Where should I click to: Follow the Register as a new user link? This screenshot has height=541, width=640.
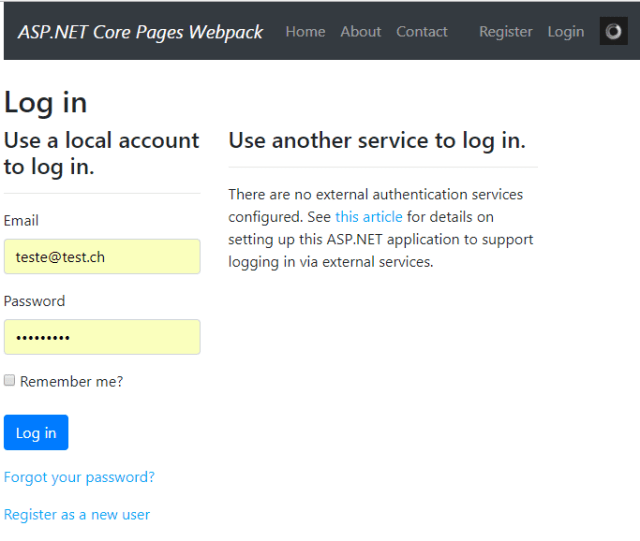pos(77,515)
